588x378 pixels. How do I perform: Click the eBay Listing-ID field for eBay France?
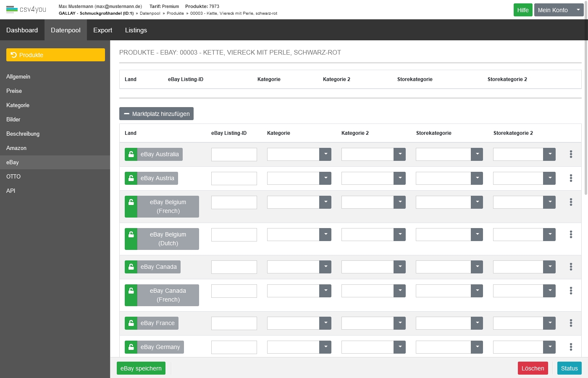click(x=234, y=323)
